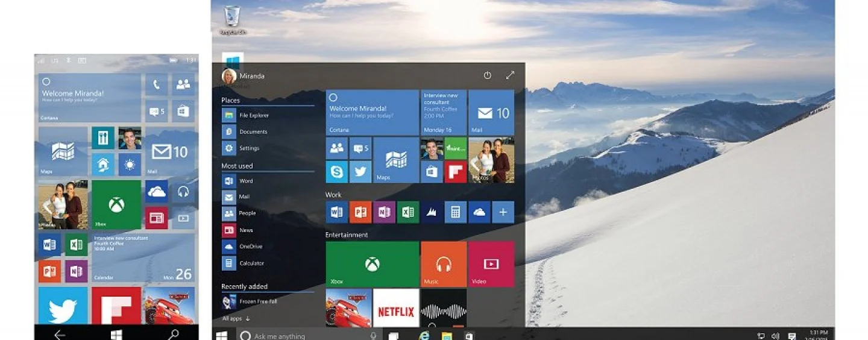868x340 pixels.
Task: Open File Explorer from Places list
Action: pyautogui.click(x=246, y=115)
